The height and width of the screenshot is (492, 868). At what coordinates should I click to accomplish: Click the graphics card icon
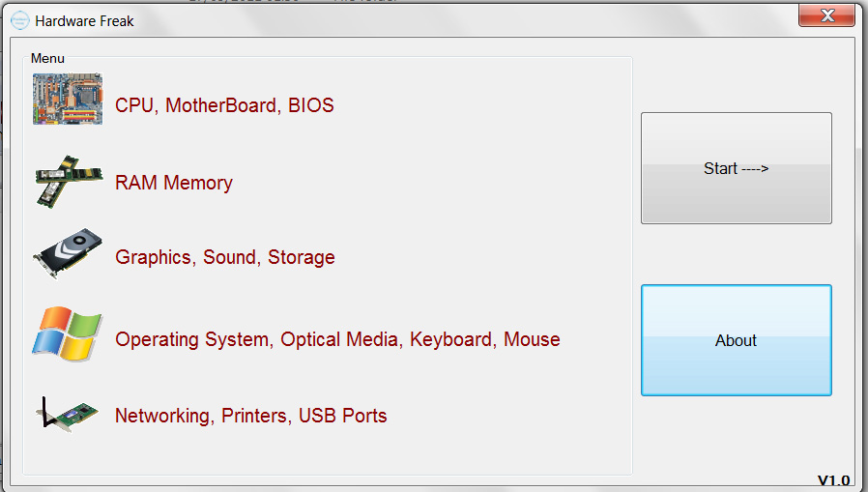pyautogui.click(x=68, y=253)
